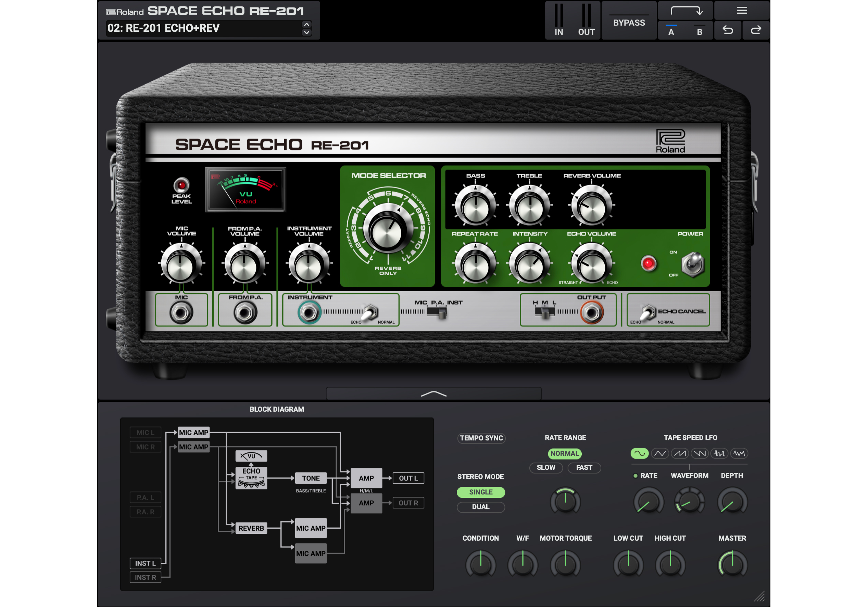Set stereo mode to DUAL
Screen dimensions: 868x607
coord(481,506)
